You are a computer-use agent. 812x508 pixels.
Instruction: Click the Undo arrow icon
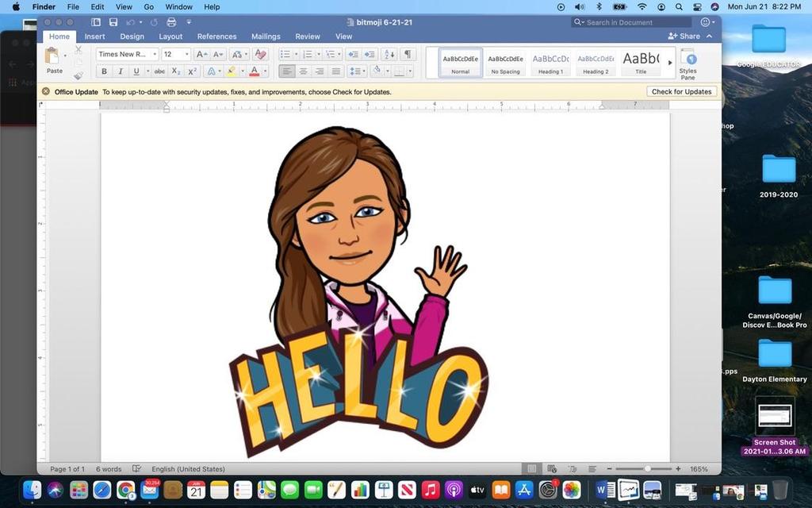[131, 22]
